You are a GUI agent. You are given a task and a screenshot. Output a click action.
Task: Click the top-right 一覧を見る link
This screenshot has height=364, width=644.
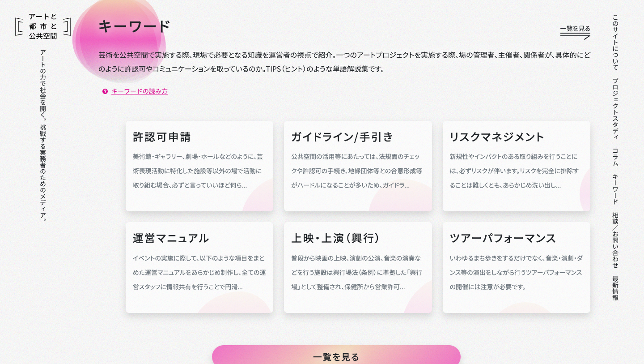pos(575,29)
